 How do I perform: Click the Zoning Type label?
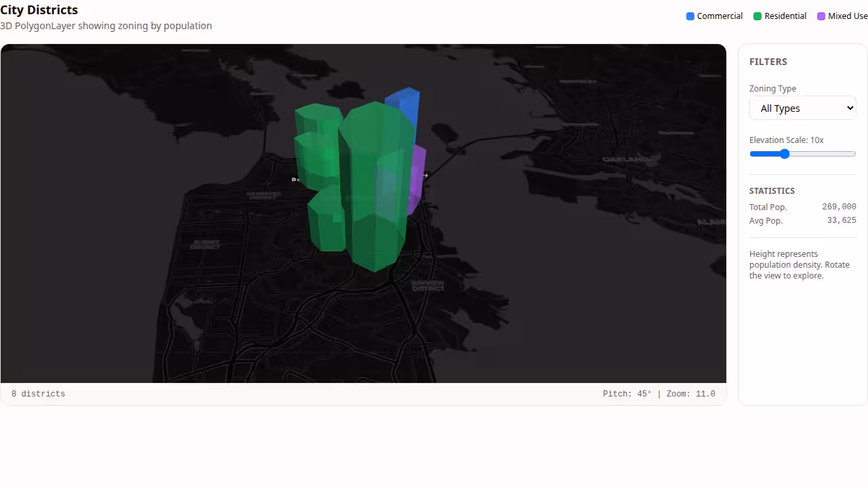tap(772, 89)
